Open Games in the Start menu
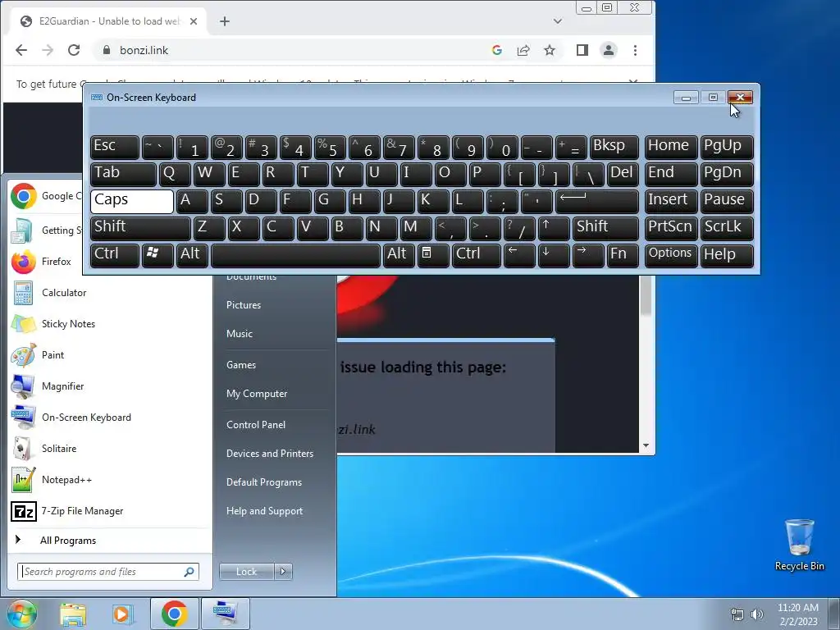Screen dimensions: 840x630 [241, 365]
